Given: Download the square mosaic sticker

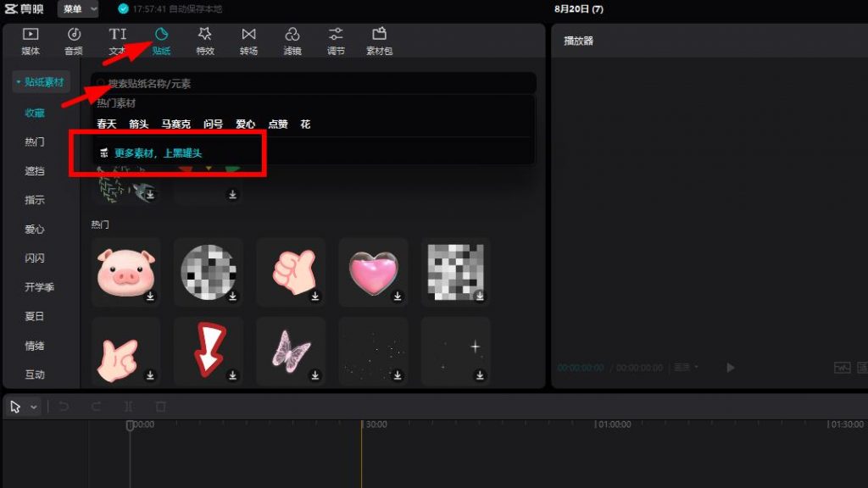Looking at the screenshot, I should (480, 296).
